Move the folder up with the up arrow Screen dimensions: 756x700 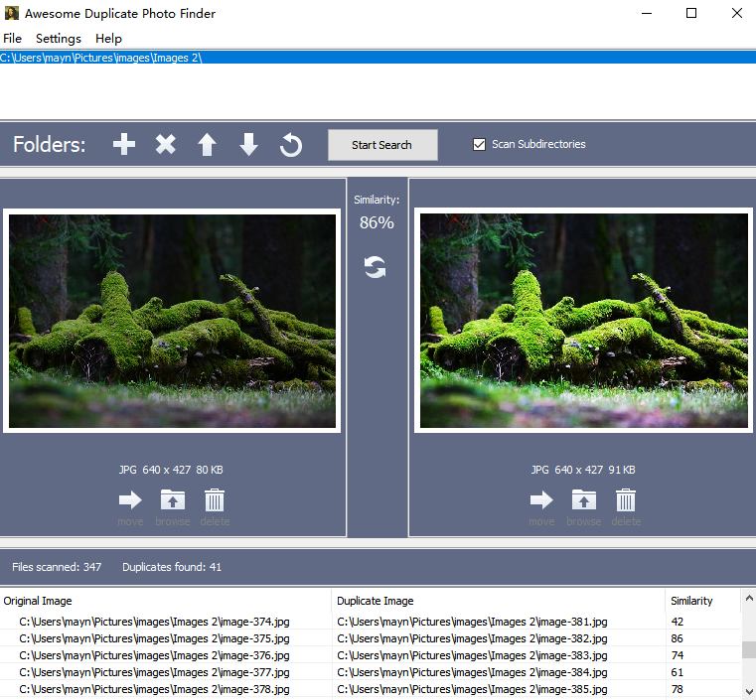(x=207, y=145)
